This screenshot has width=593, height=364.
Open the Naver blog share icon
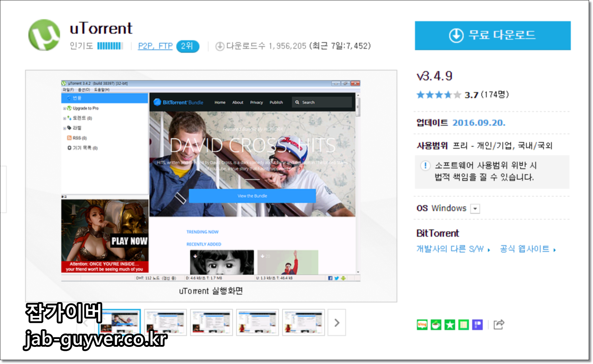pyautogui.click(x=422, y=325)
